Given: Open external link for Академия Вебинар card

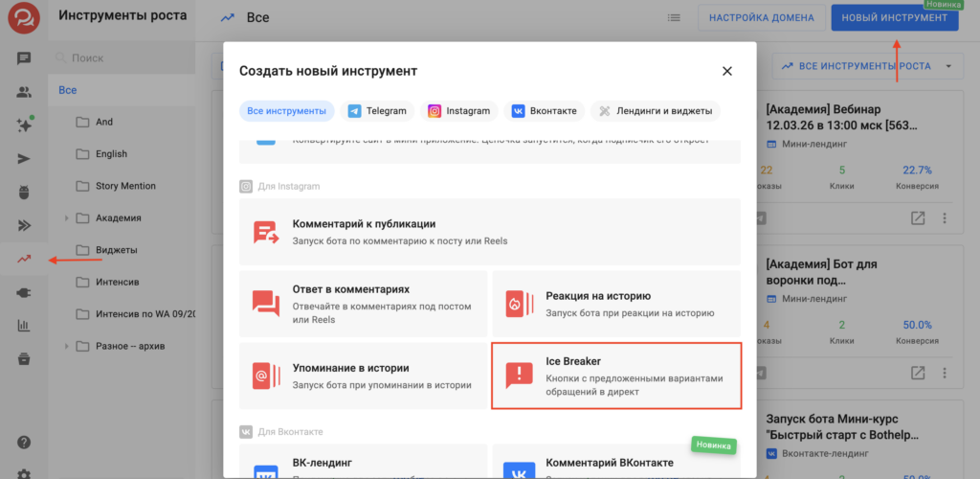Looking at the screenshot, I should tap(918, 218).
